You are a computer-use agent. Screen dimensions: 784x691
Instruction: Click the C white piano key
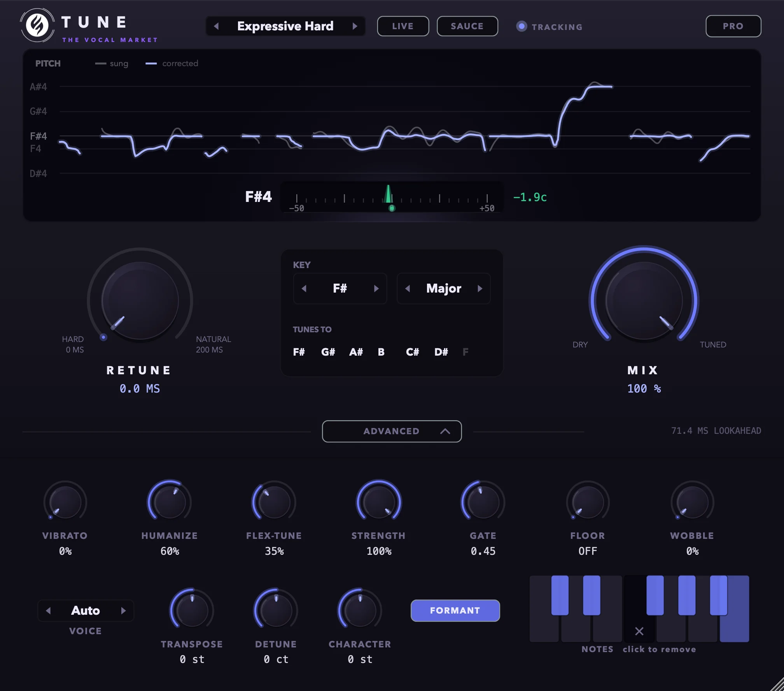tap(544, 628)
